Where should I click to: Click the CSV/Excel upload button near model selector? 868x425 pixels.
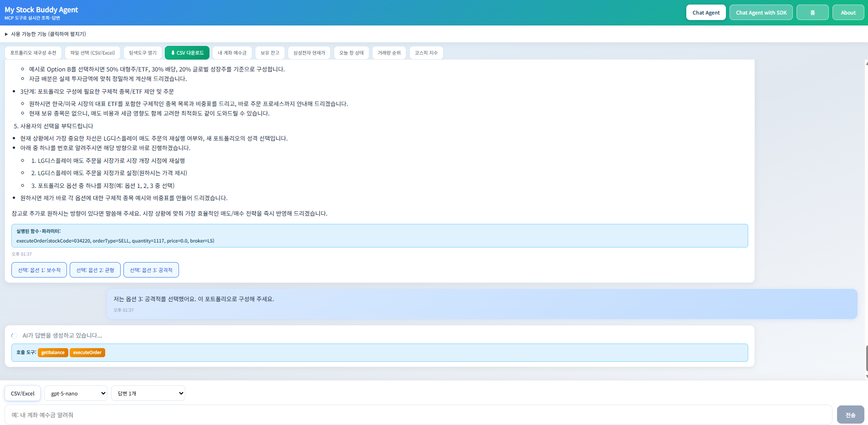[x=23, y=394]
